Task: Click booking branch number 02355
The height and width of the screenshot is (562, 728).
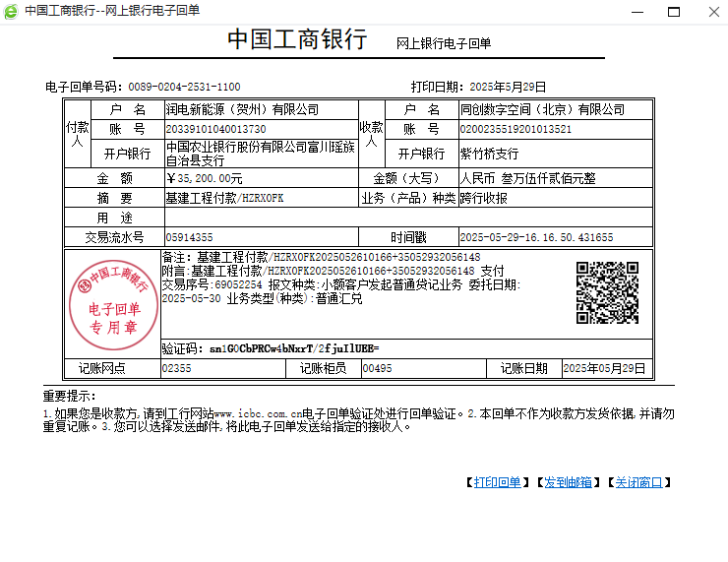Action: click(176, 368)
